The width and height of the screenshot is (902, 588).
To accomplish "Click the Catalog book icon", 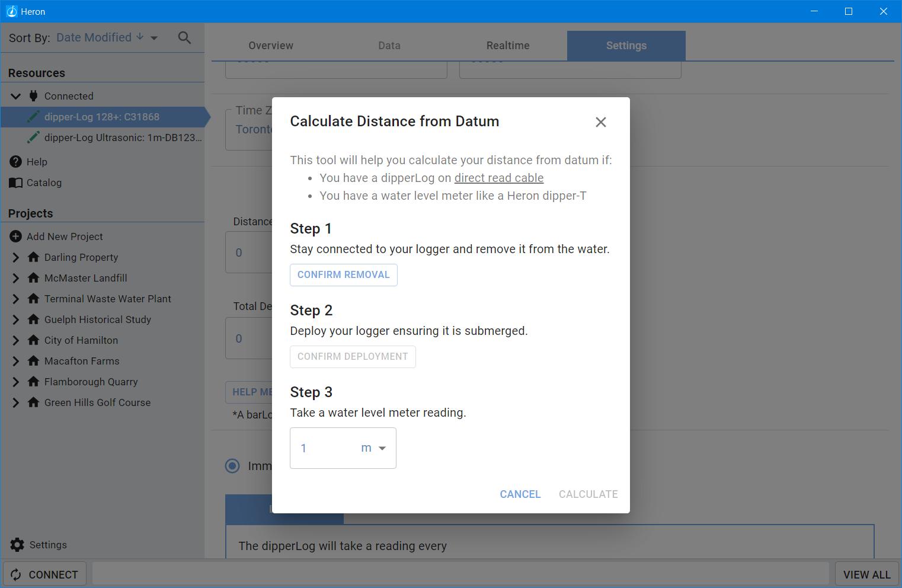I will click(16, 183).
